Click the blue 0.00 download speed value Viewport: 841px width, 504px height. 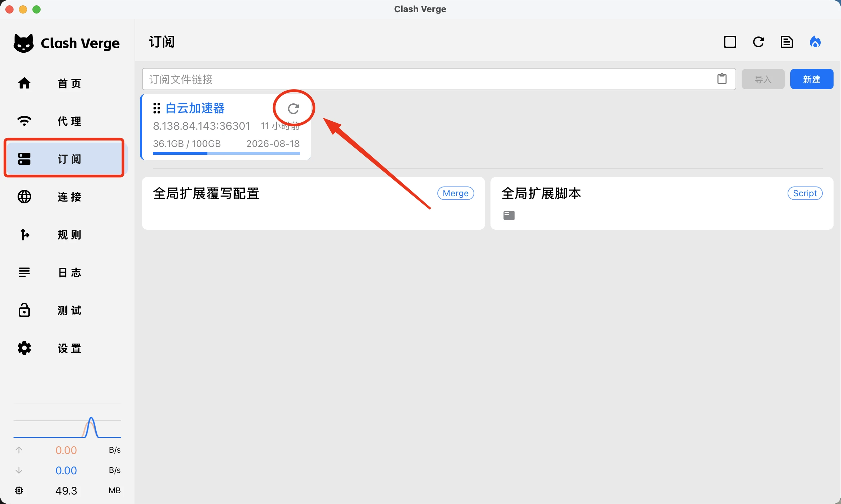click(66, 471)
